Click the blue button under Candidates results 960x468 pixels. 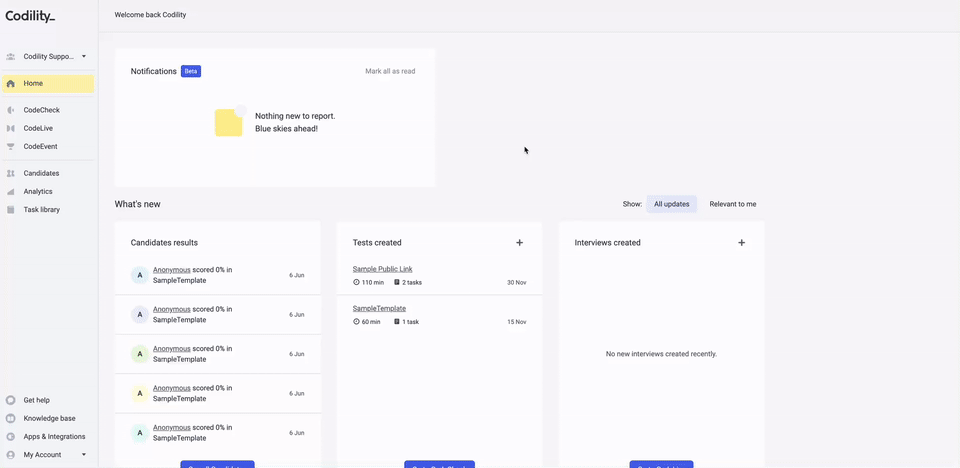(217, 464)
